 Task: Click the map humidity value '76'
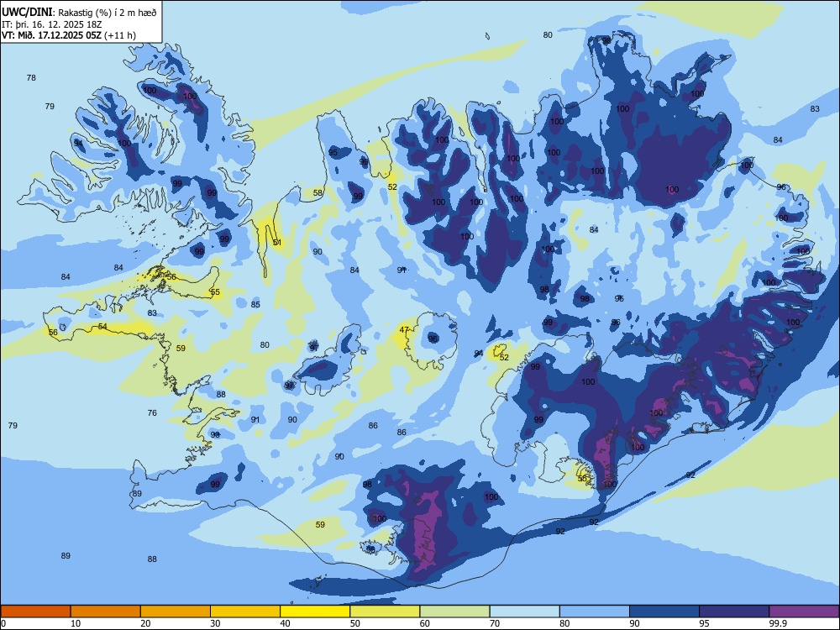(152, 412)
